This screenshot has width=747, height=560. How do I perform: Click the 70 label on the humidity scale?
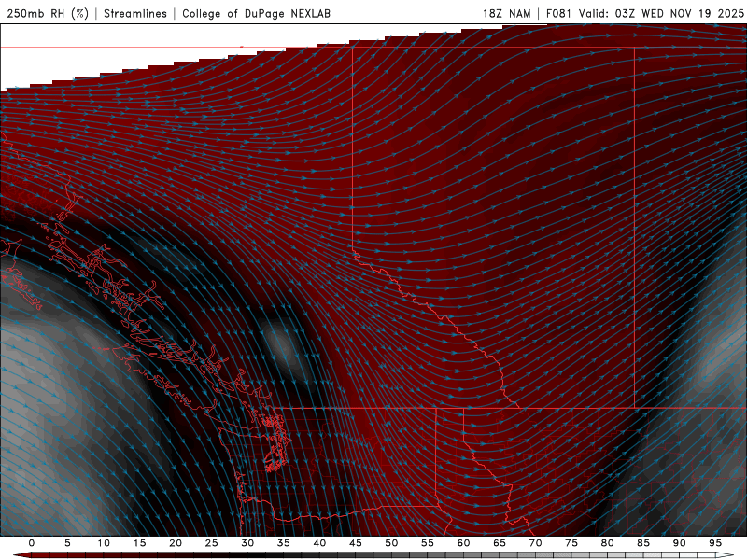[535, 543]
